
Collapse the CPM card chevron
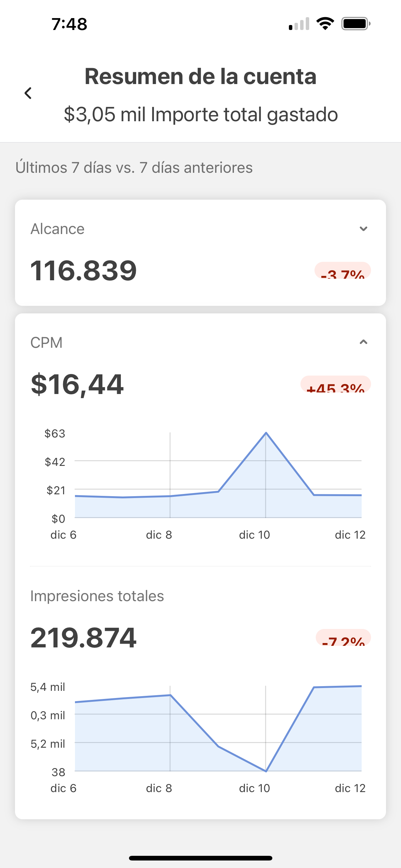pos(363,342)
